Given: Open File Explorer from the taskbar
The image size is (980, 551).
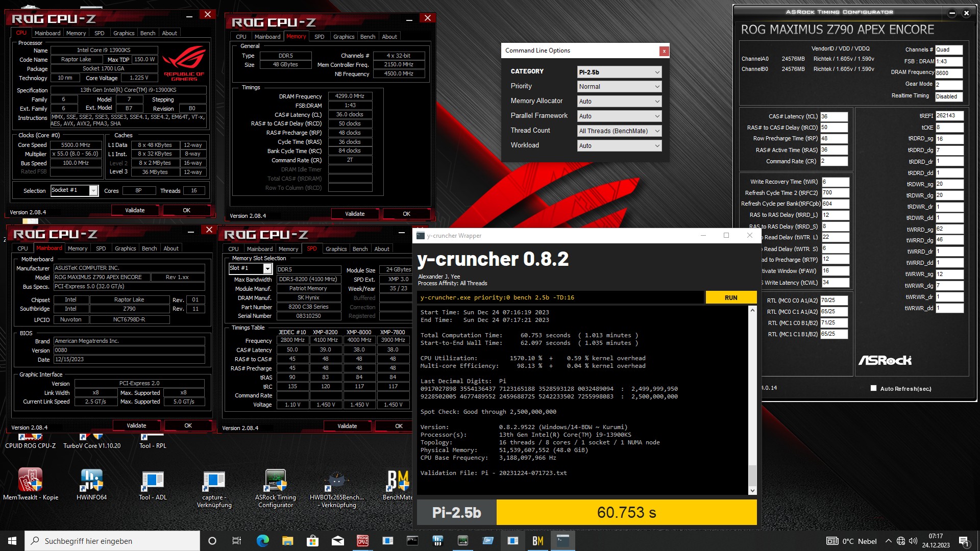Looking at the screenshot, I should click(287, 541).
